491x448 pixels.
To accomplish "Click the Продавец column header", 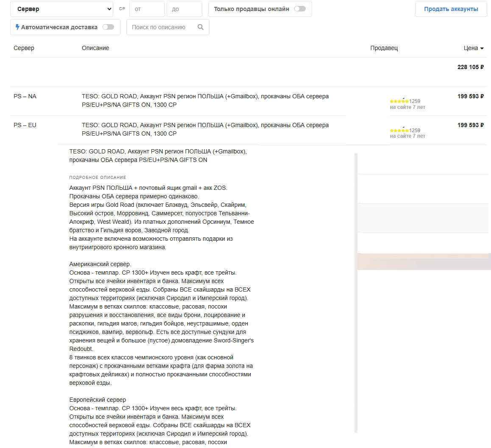I will coord(384,48).
